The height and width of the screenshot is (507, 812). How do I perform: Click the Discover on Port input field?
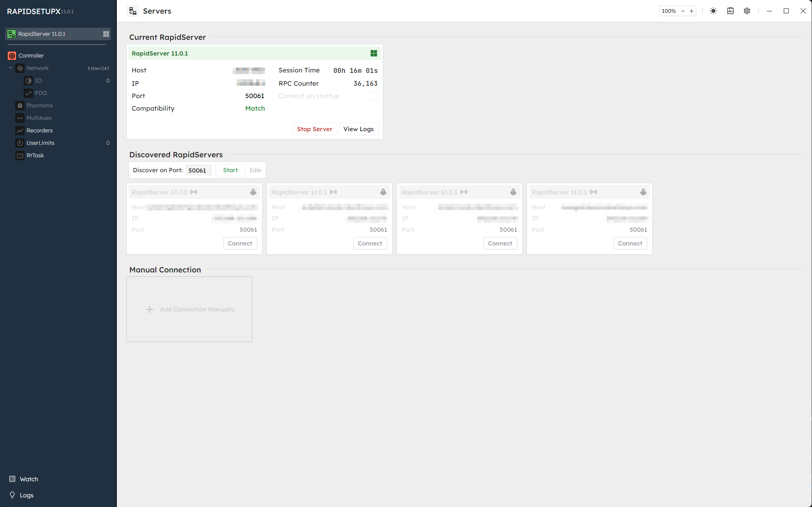198,170
